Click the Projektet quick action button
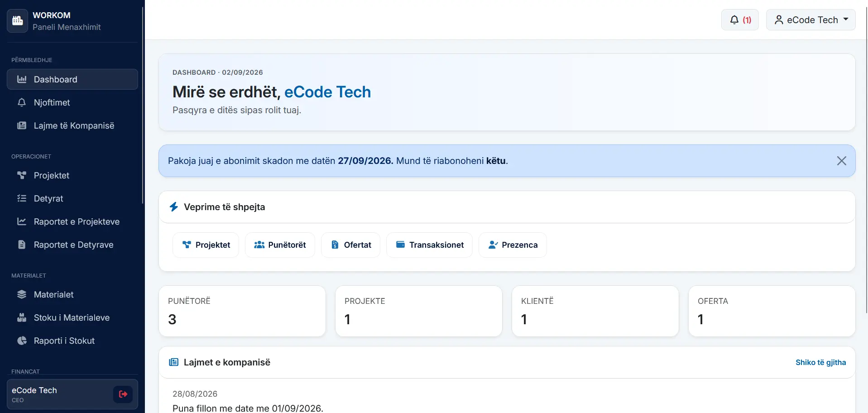868x413 pixels. 206,245
